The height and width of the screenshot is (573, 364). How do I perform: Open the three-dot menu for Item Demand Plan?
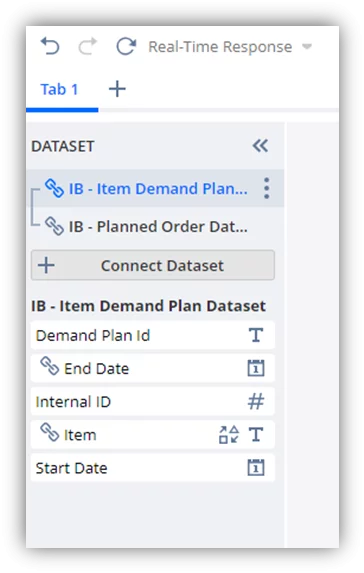click(x=266, y=189)
